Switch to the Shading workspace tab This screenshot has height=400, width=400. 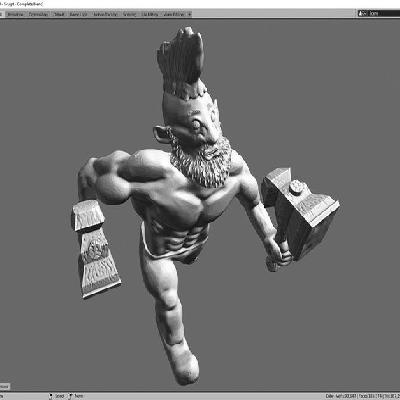coord(129,14)
